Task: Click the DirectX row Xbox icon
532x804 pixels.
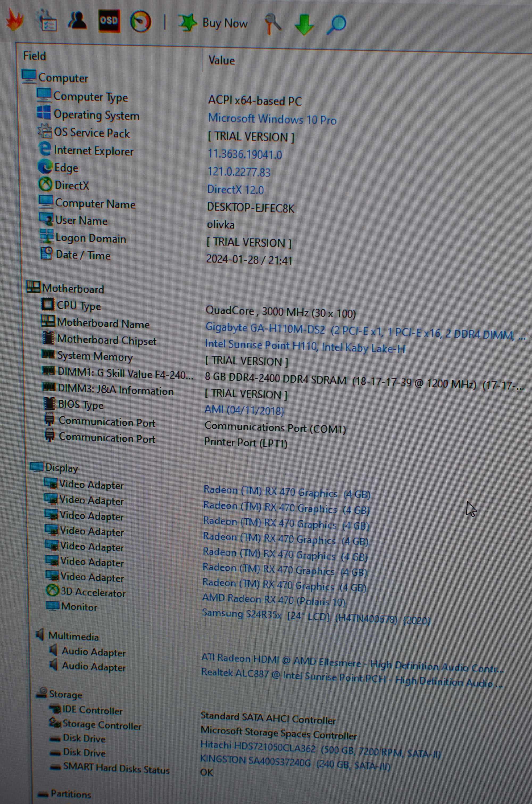Action: point(45,184)
